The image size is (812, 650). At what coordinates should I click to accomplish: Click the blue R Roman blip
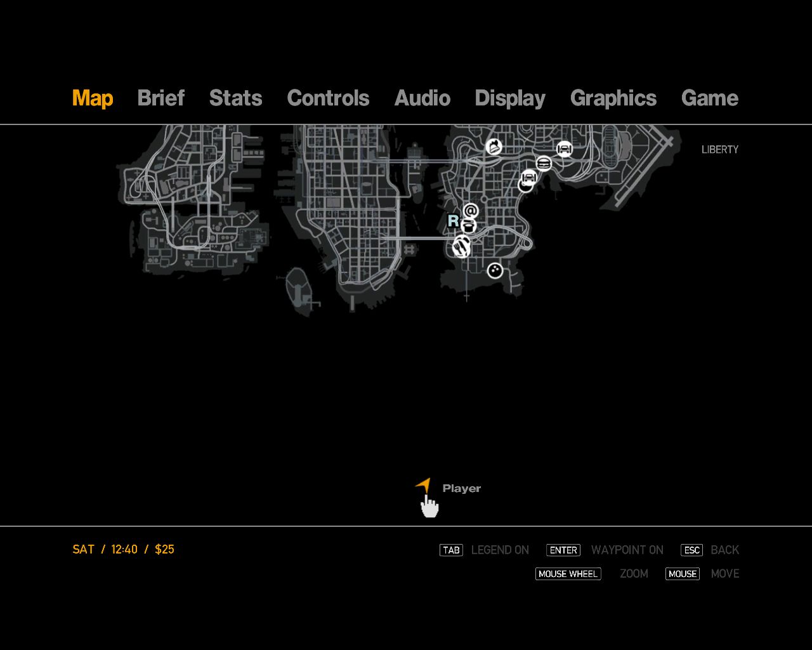click(x=453, y=221)
